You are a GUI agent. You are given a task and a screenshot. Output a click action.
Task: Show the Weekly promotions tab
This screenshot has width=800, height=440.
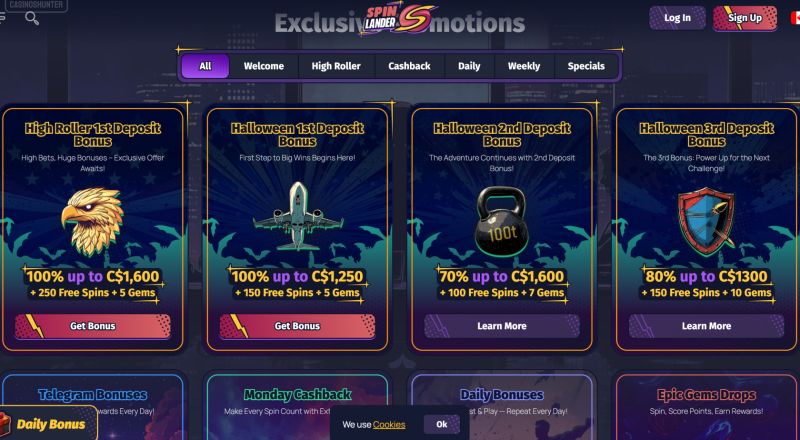523,66
